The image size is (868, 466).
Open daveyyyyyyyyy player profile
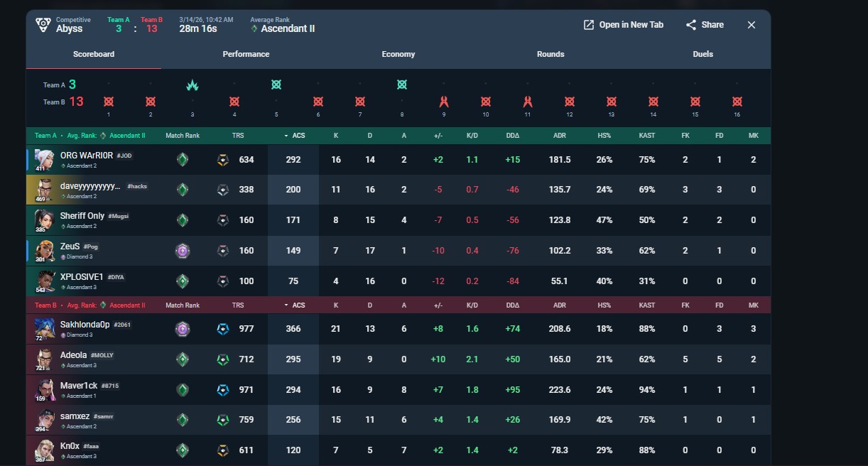pos(90,185)
